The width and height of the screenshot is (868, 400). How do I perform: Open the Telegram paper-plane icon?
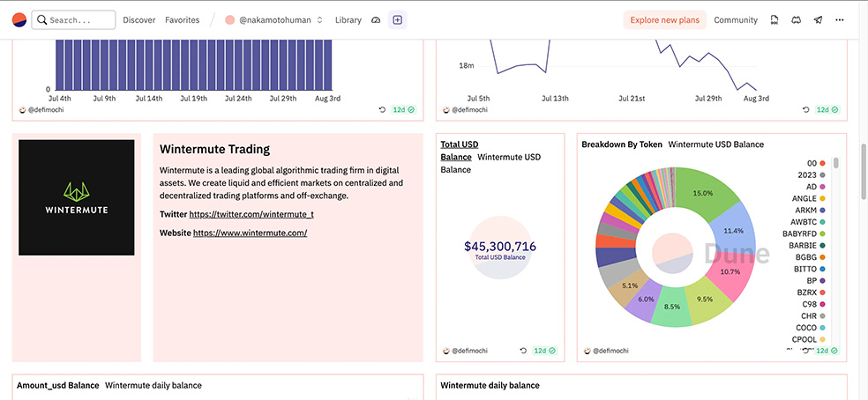[818, 20]
